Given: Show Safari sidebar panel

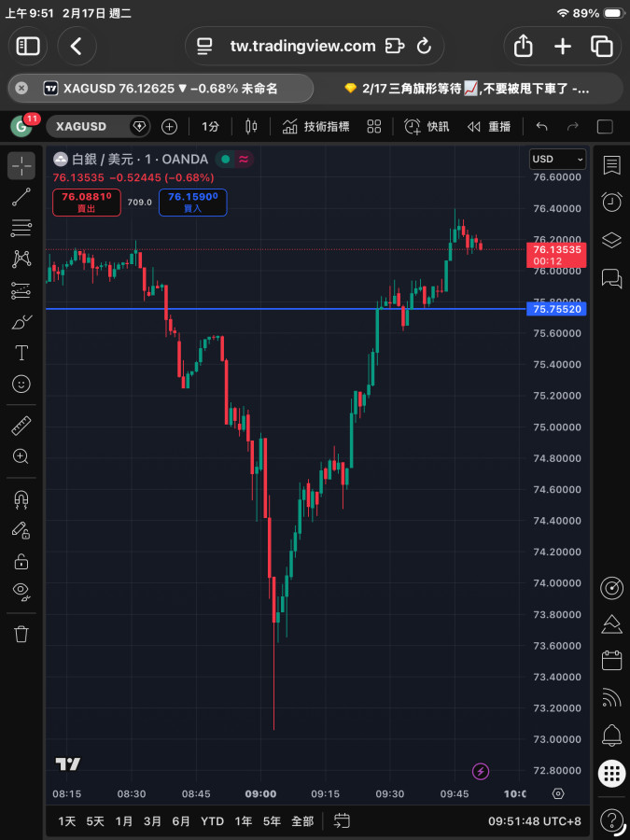Looking at the screenshot, I should point(28,46).
